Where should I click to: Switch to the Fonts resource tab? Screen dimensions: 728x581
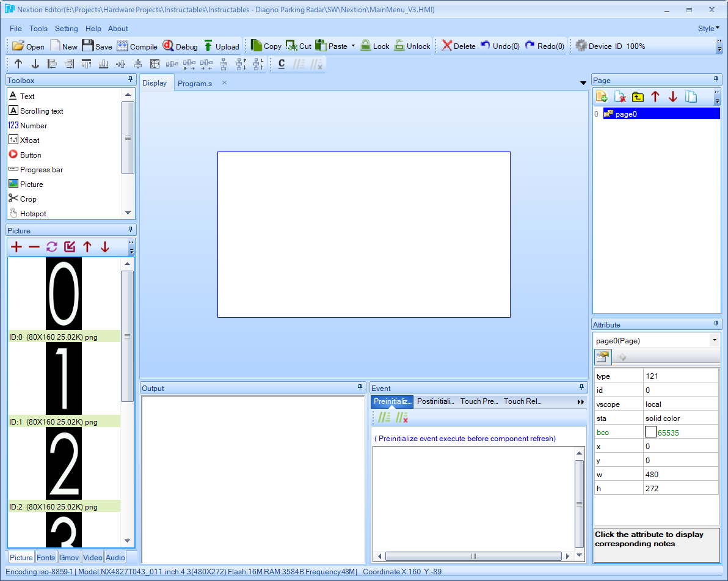click(45, 557)
